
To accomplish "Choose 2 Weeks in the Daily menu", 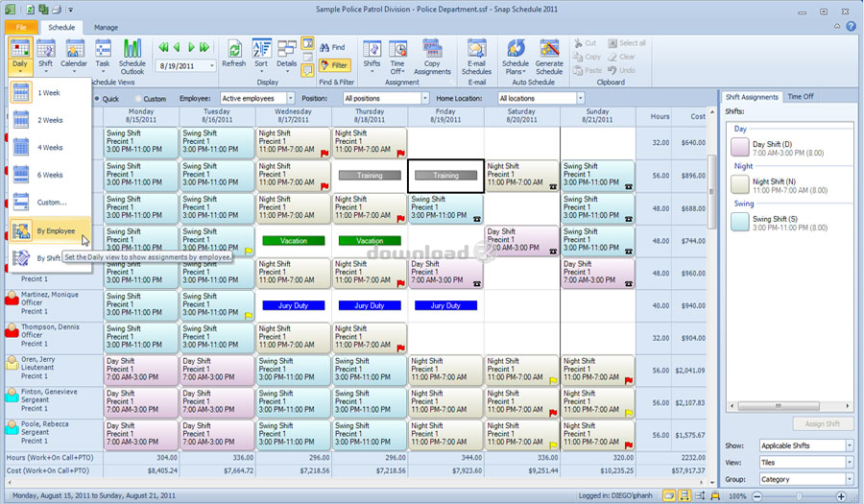I will 50,120.
